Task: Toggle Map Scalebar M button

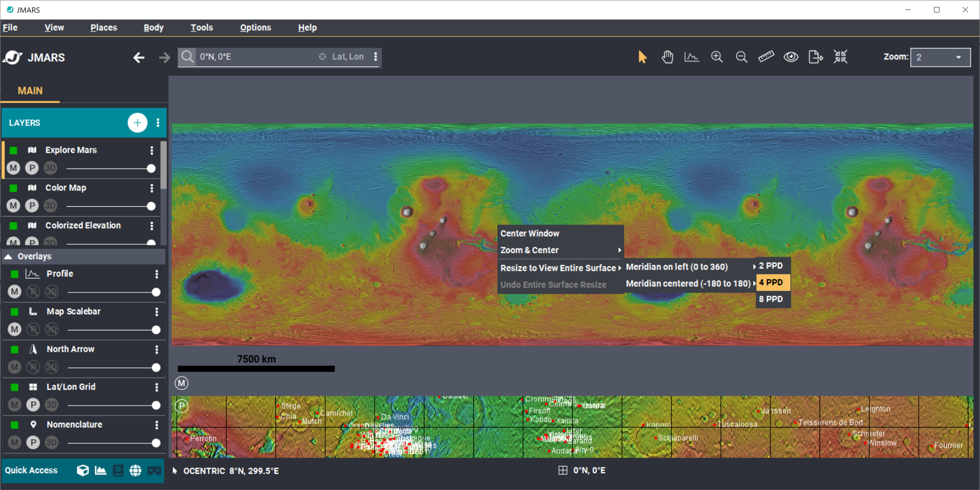Action: [14, 330]
